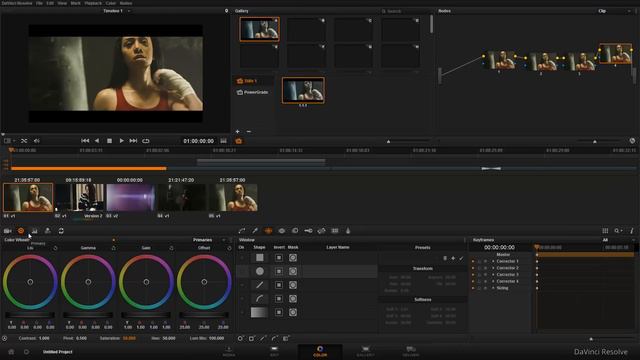The width and height of the screenshot is (640, 360).
Task: Open the Qualifier eyedropper palette
Action: click(x=255, y=231)
